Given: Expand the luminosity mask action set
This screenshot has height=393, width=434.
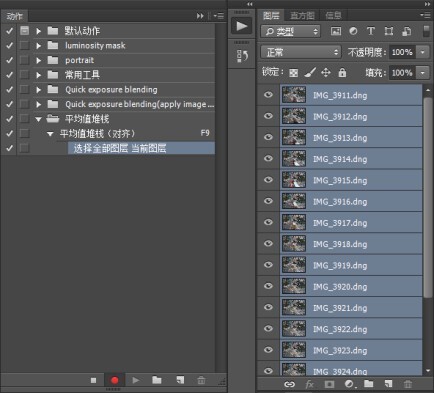Looking at the screenshot, I should pyautogui.click(x=39, y=46).
